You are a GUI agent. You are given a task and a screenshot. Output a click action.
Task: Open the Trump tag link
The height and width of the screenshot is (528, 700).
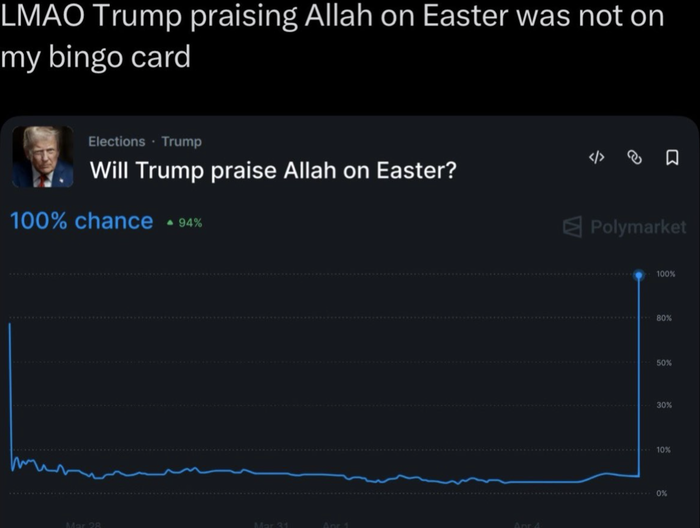tap(181, 142)
